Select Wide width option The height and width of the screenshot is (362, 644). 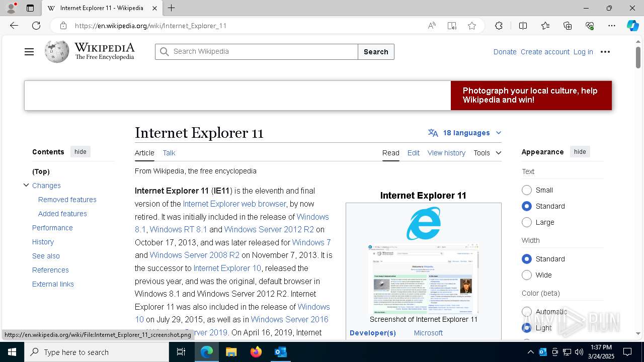click(527, 275)
